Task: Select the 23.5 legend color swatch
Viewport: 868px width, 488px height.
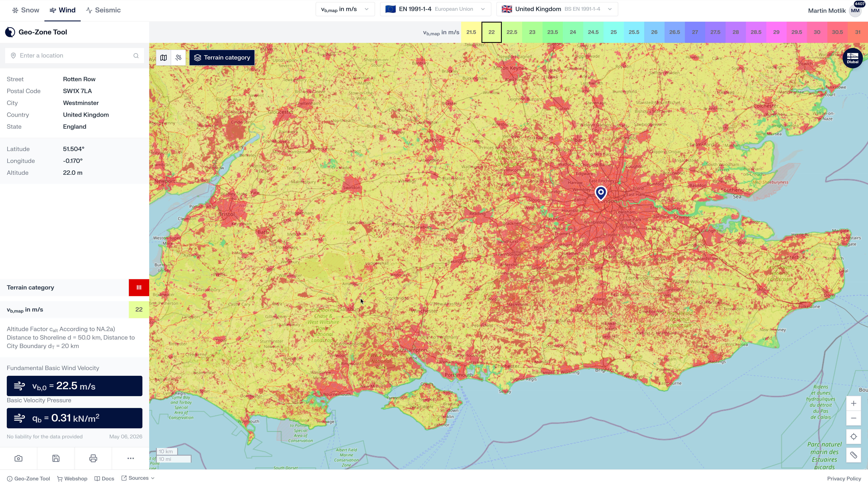Action: [x=552, y=32]
